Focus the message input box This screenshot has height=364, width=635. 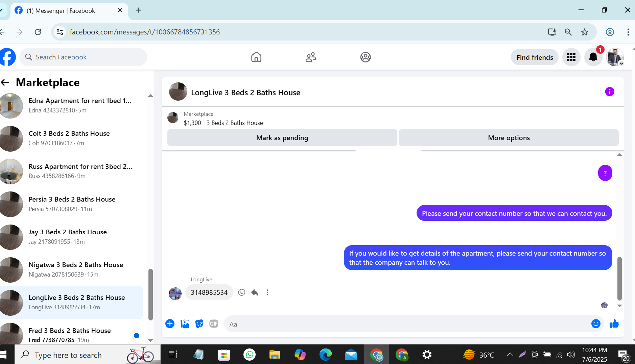tap(407, 324)
